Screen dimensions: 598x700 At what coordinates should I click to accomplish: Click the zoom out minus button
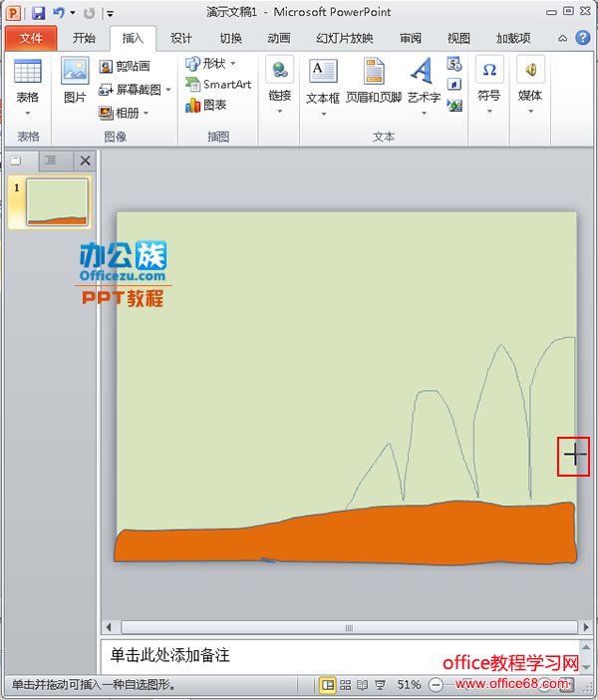click(x=436, y=684)
